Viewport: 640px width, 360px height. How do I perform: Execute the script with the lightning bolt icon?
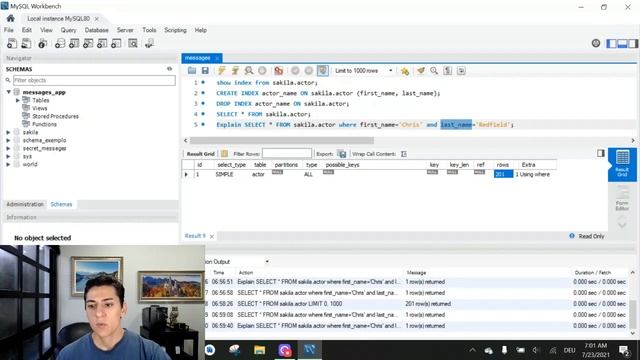coord(222,71)
